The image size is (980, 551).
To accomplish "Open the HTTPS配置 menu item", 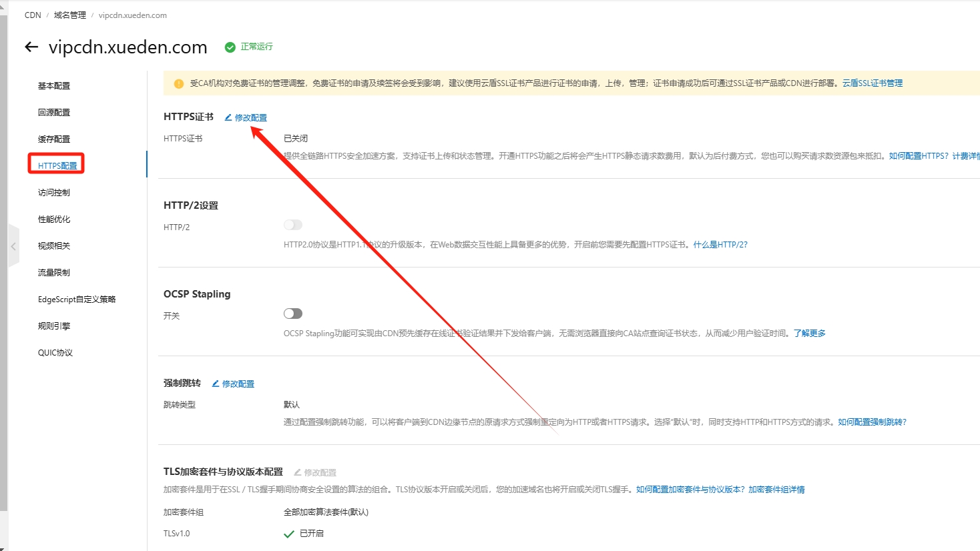I will pyautogui.click(x=57, y=165).
